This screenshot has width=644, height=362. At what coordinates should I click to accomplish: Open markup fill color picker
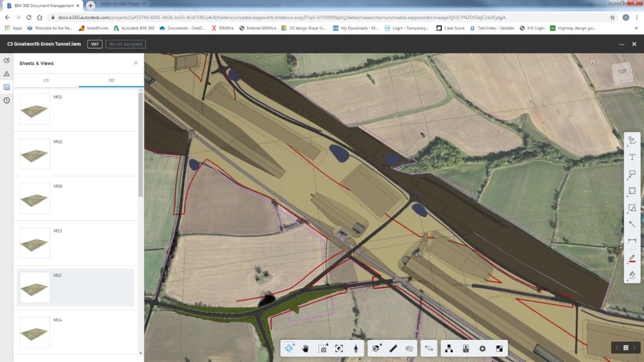click(632, 274)
